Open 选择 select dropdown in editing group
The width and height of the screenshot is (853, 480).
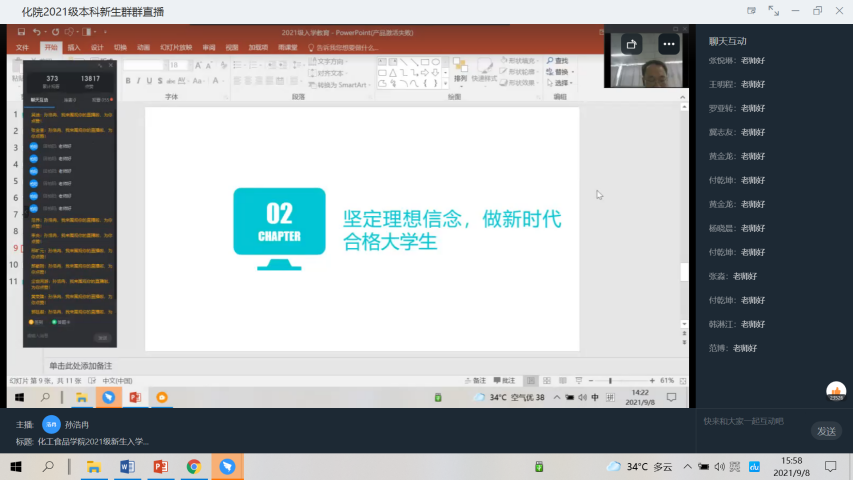pos(560,83)
